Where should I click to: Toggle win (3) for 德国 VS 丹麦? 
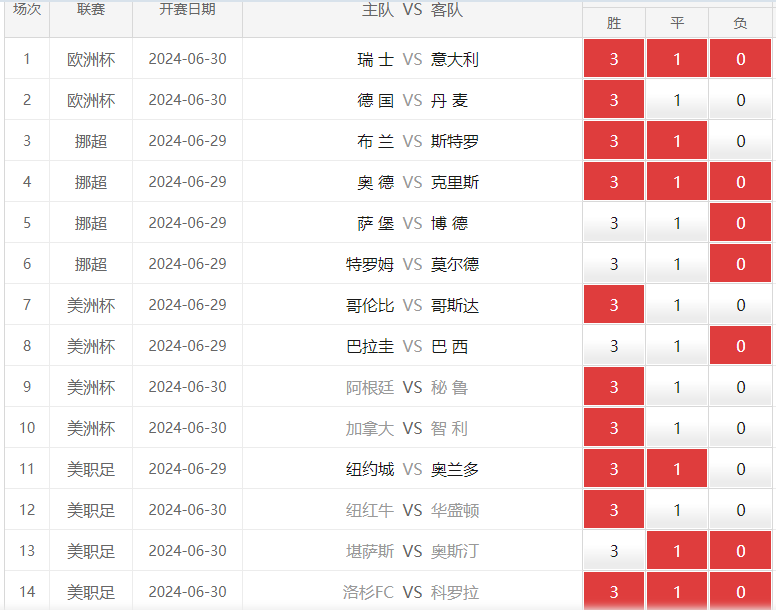614,99
